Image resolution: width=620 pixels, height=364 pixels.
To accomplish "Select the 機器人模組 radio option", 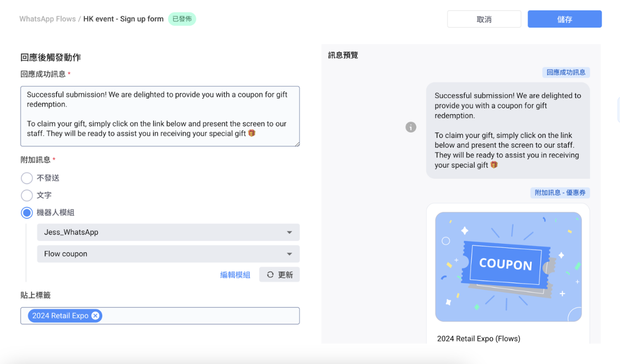I will pyautogui.click(x=27, y=212).
